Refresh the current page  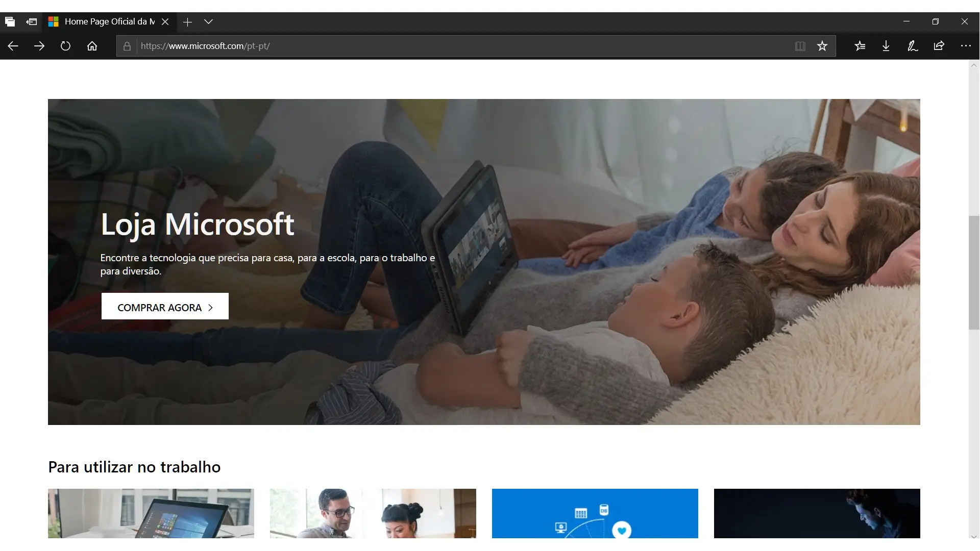65,46
